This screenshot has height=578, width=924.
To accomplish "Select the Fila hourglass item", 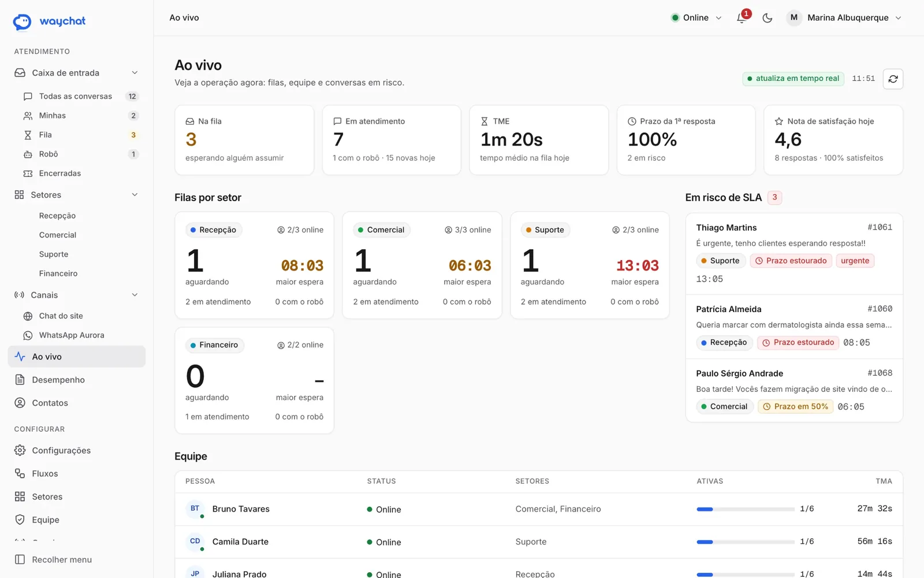I will [x=80, y=135].
